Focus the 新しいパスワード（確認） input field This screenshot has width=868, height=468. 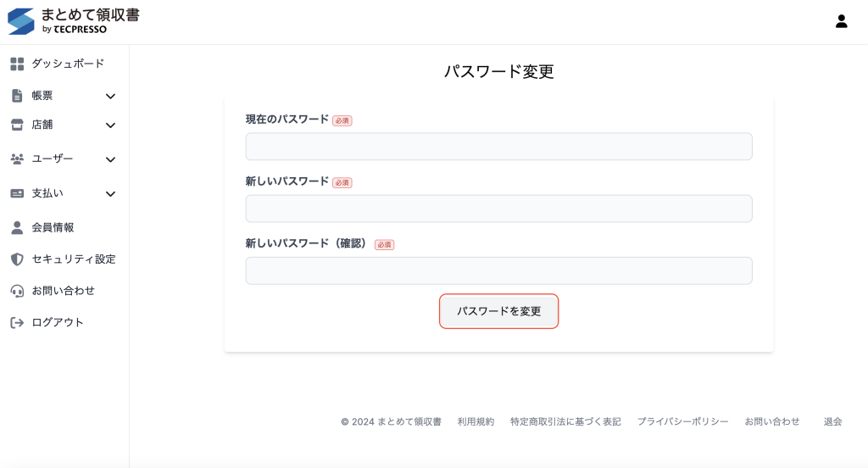tap(498, 271)
